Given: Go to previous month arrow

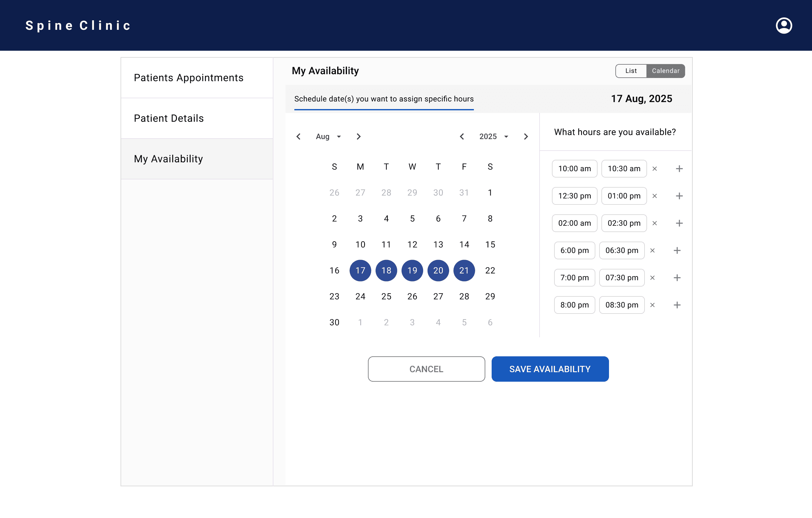Looking at the screenshot, I should pos(298,137).
